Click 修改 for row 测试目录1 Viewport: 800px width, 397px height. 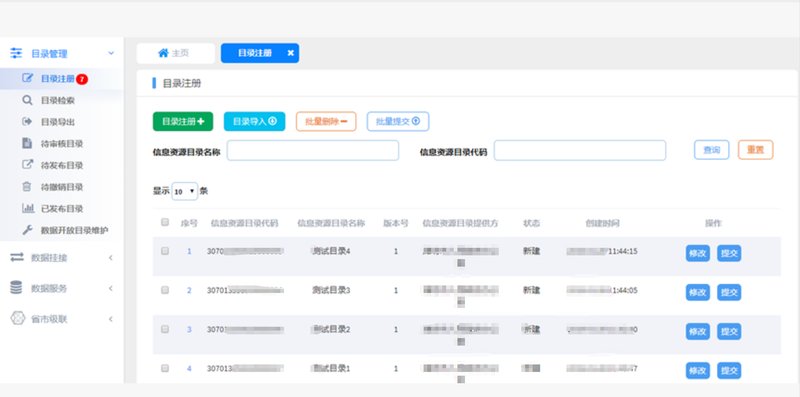697,370
